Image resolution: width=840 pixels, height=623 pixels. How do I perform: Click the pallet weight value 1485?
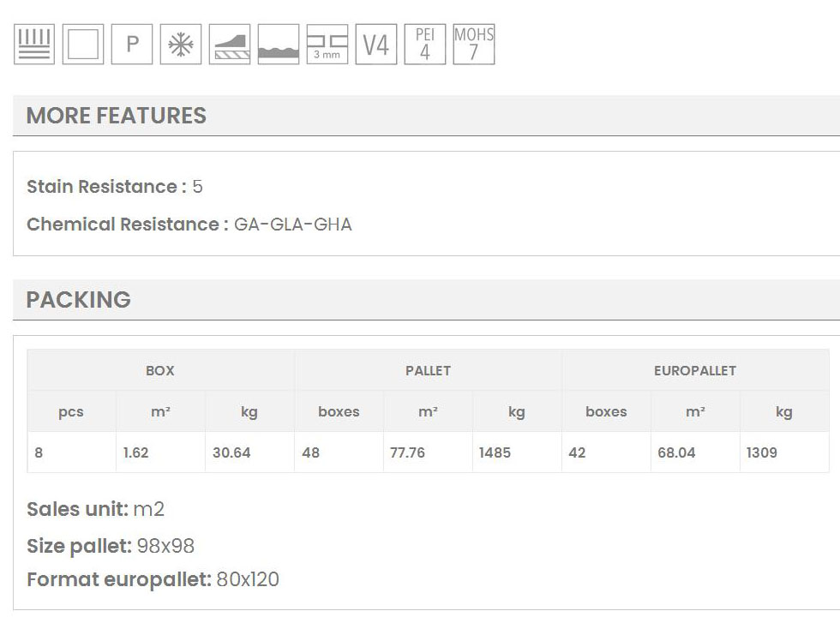pos(495,452)
